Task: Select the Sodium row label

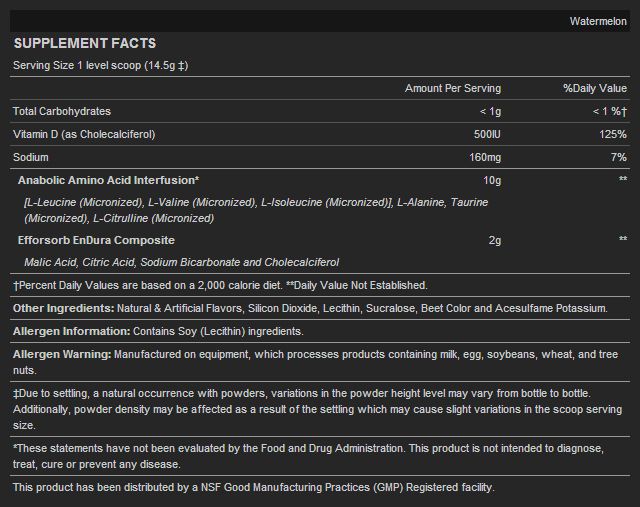Action: click(30, 157)
